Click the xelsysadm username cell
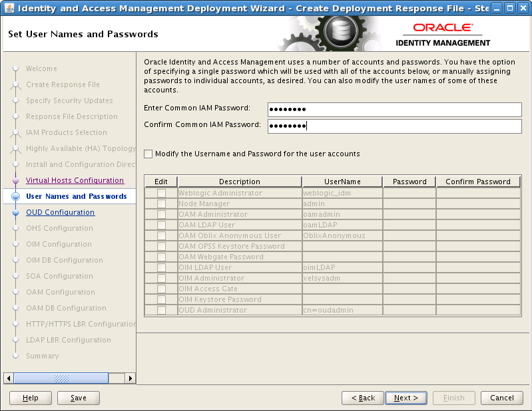The height and width of the screenshot is (411, 532). click(342, 278)
